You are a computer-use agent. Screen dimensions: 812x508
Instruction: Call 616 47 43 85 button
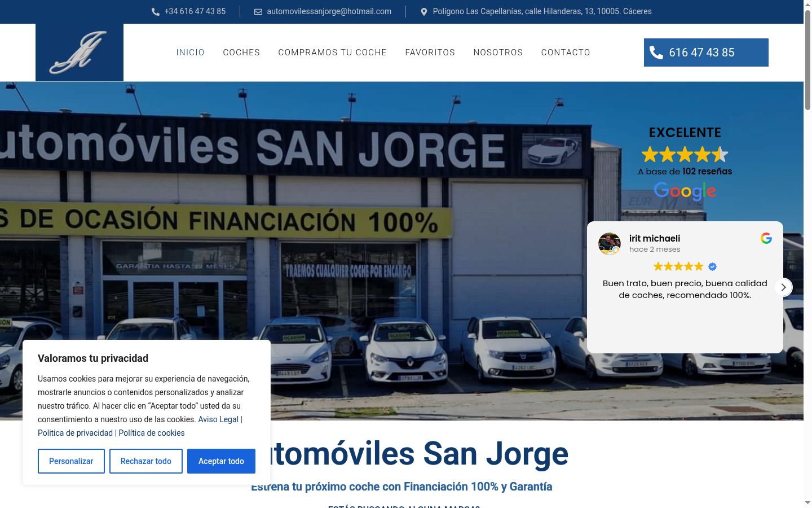point(706,52)
